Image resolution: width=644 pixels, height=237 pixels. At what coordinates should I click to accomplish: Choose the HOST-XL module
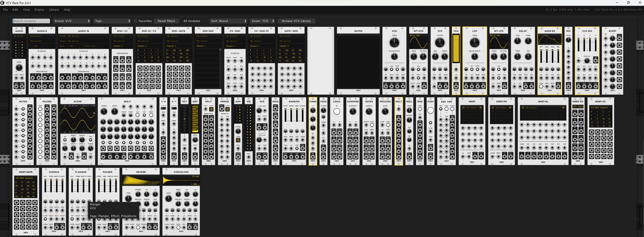(543, 131)
